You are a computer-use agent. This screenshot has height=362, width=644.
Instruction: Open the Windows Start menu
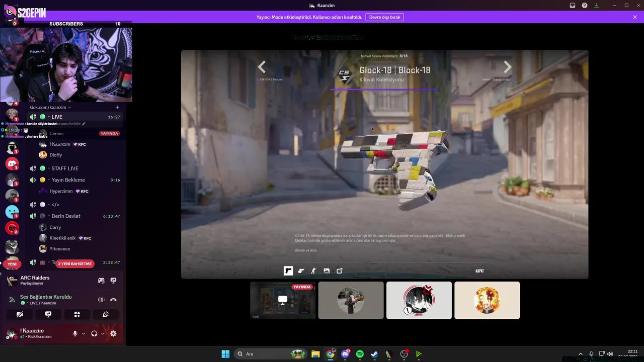tap(225, 354)
